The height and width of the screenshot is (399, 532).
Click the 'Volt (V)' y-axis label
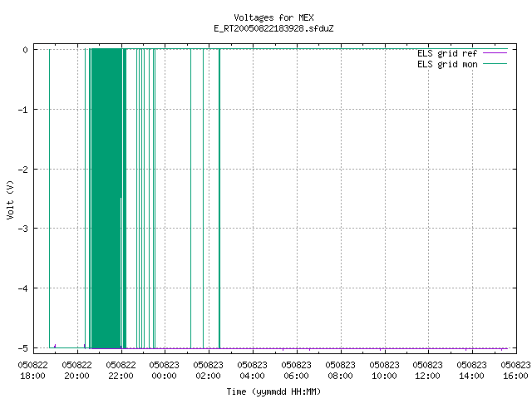tap(10, 199)
